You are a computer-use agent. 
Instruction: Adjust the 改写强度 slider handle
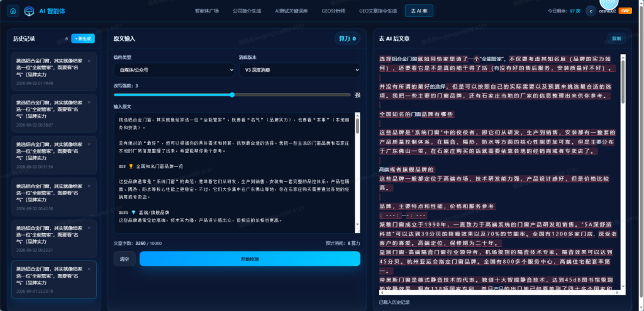[x=232, y=94]
